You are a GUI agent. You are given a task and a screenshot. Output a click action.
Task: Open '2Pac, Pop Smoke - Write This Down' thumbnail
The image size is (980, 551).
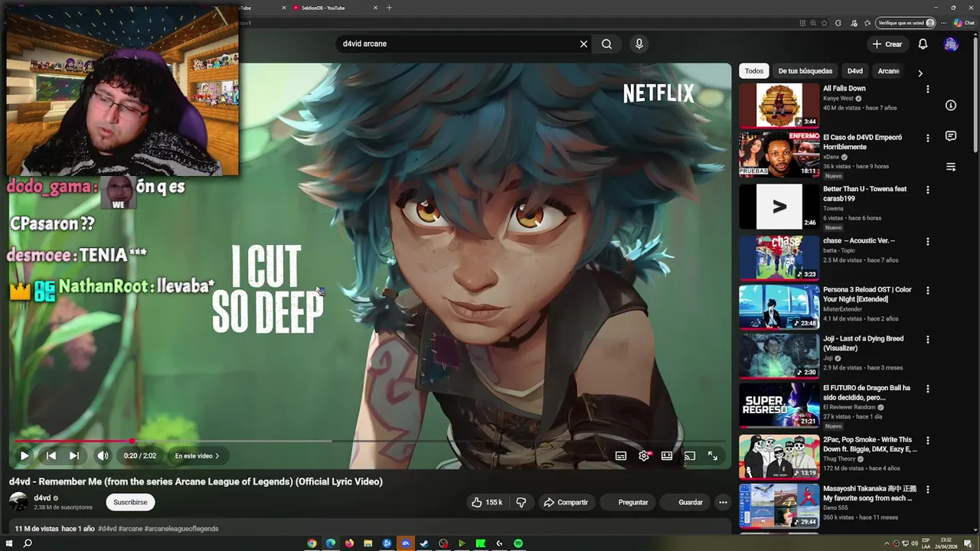pyautogui.click(x=779, y=457)
